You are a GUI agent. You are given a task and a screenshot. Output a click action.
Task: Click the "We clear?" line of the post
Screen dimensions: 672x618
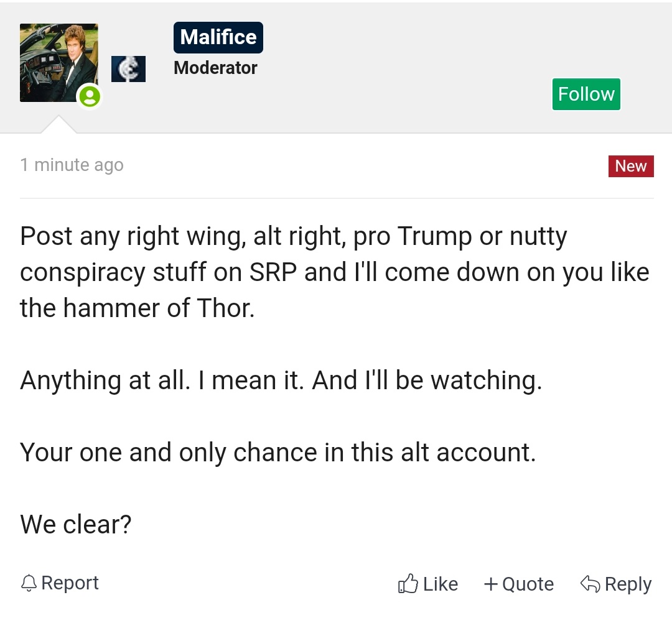[75, 524]
